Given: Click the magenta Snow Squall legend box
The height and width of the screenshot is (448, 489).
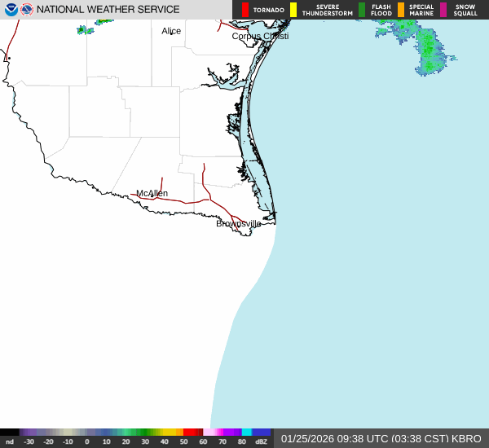Looking at the screenshot, I should (444, 10).
